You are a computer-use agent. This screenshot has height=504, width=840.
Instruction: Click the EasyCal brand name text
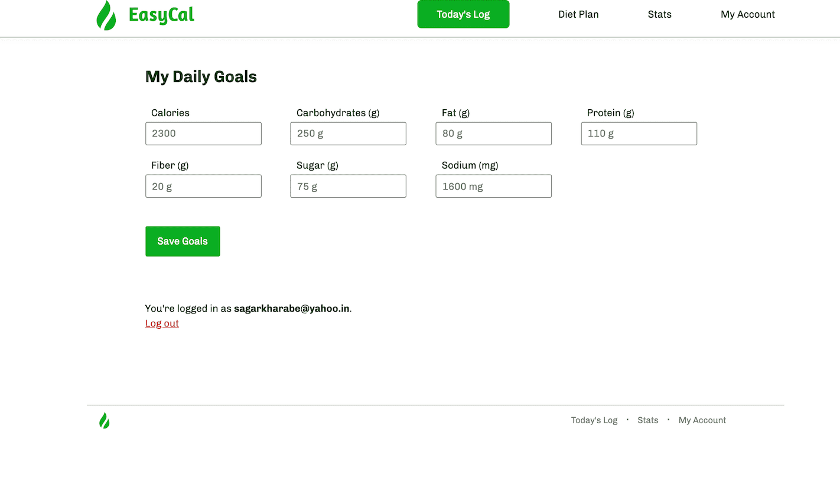[x=161, y=15]
